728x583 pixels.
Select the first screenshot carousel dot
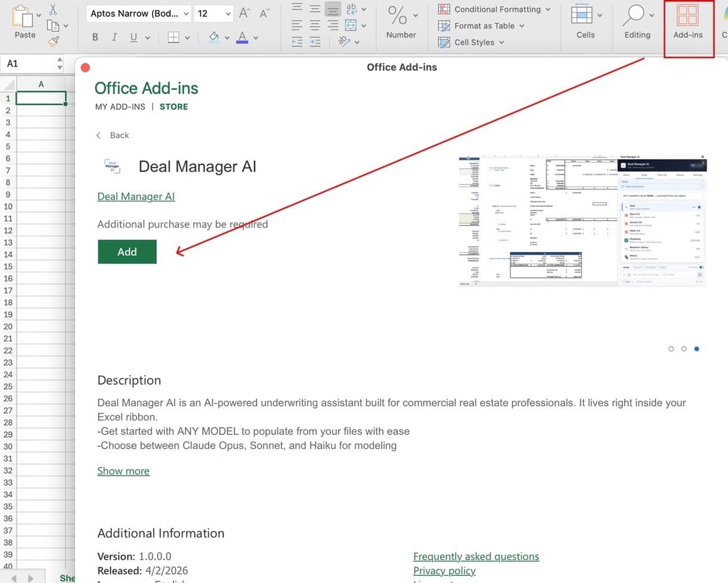point(671,349)
